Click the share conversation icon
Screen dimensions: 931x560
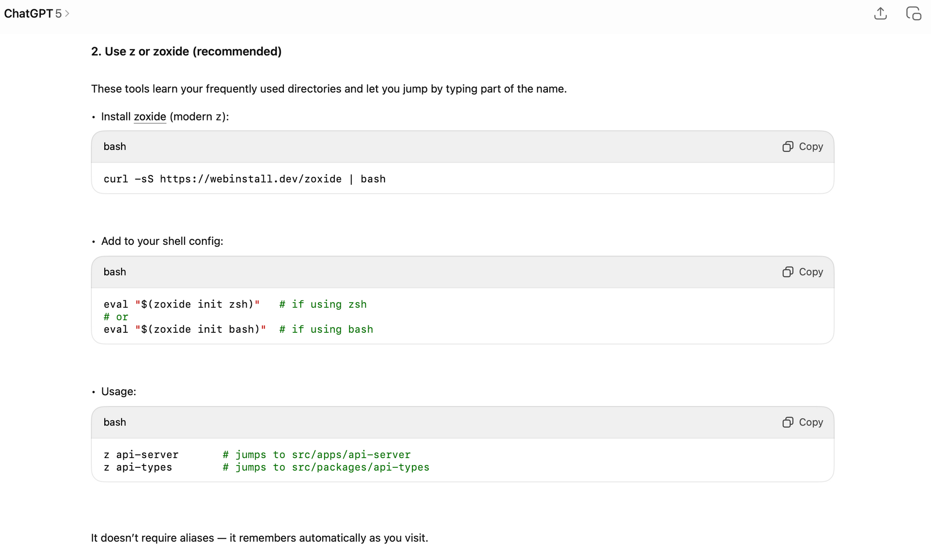click(880, 13)
